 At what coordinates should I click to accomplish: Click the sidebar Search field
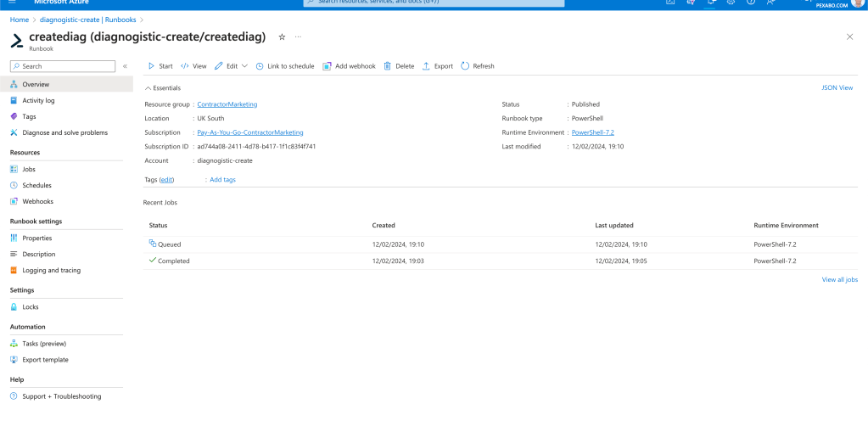coord(63,66)
